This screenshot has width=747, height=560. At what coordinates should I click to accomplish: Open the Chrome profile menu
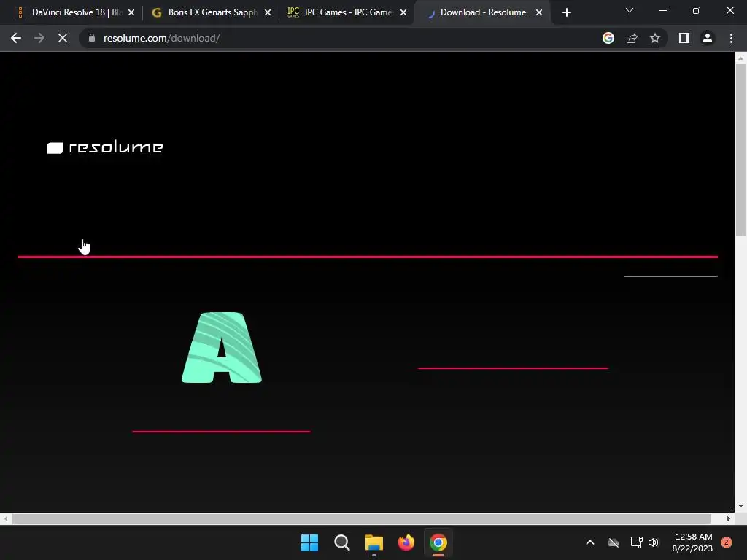click(708, 38)
